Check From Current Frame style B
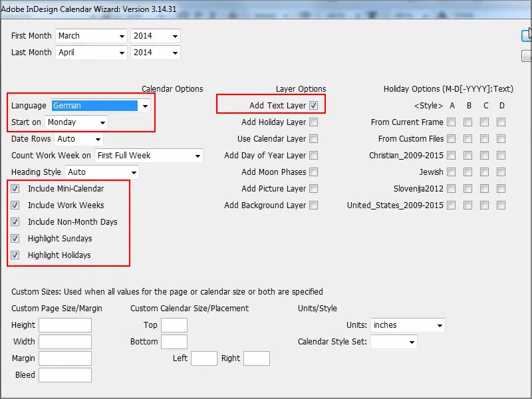 pyautogui.click(x=468, y=122)
